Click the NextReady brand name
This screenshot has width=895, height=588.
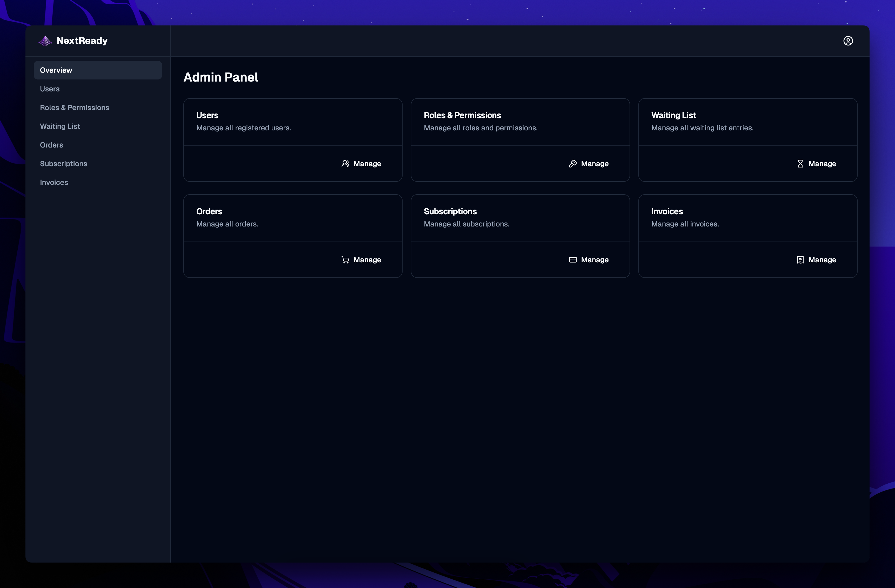pos(82,41)
